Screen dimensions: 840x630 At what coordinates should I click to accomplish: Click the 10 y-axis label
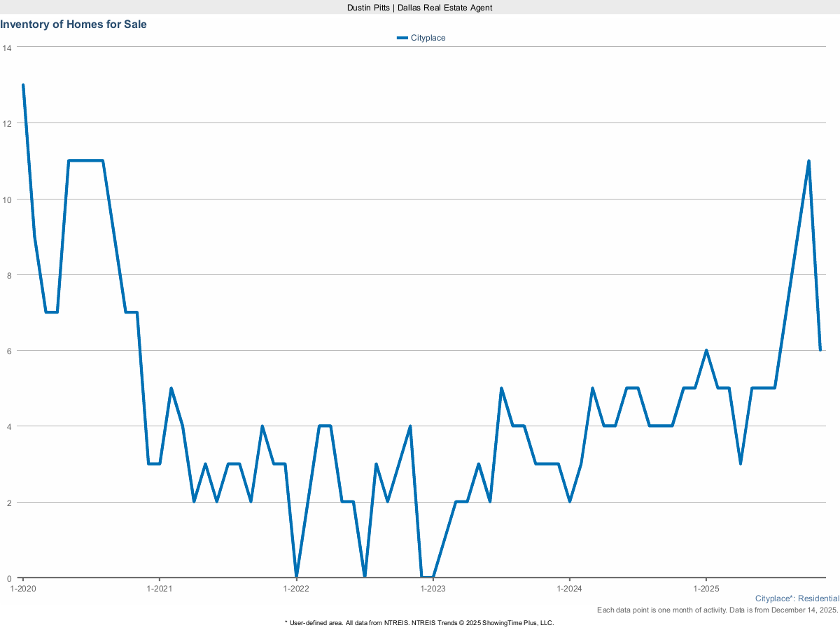(7, 199)
